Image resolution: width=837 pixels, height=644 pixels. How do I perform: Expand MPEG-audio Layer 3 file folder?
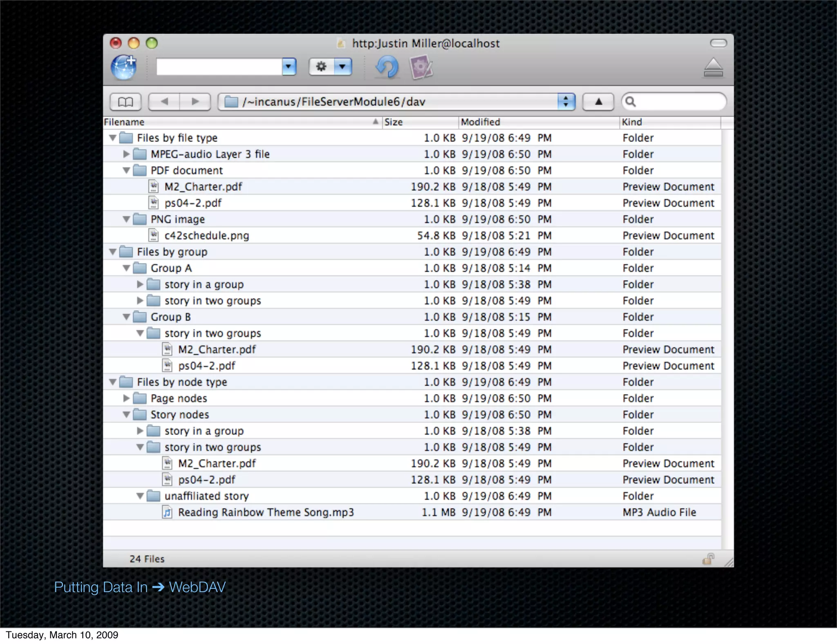pyautogui.click(x=126, y=154)
